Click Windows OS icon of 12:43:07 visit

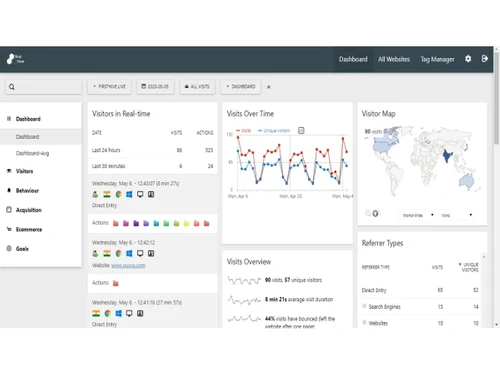point(129,194)
